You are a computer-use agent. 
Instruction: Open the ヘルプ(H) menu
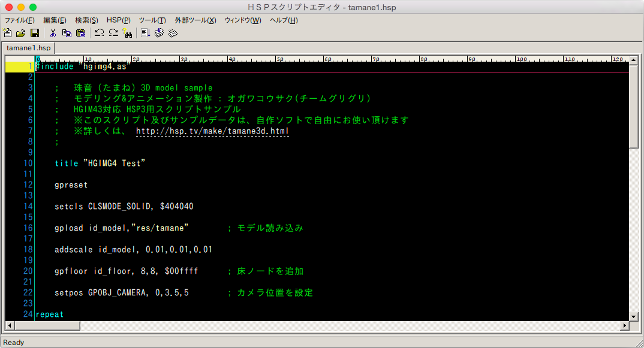coord(284,20)
